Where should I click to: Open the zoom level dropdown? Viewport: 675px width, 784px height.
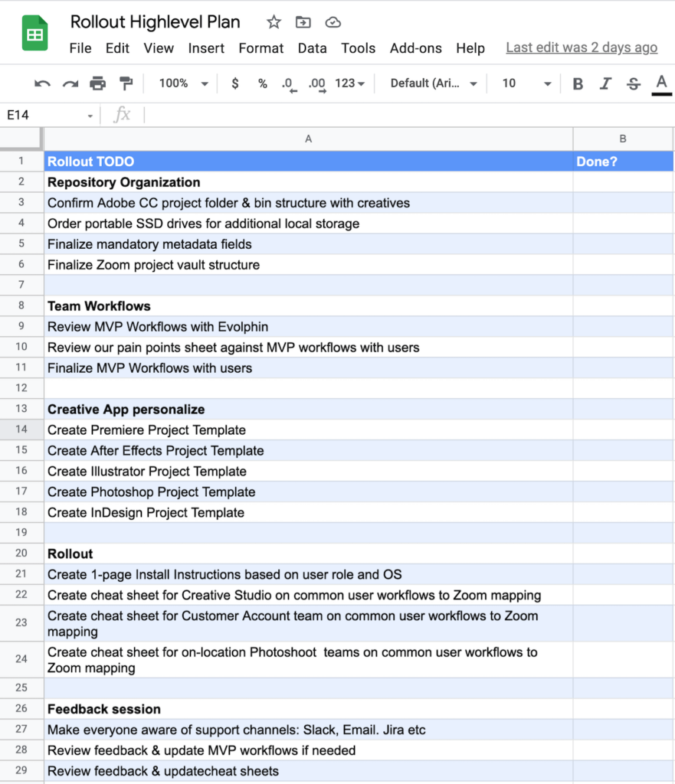pos(182,83)
